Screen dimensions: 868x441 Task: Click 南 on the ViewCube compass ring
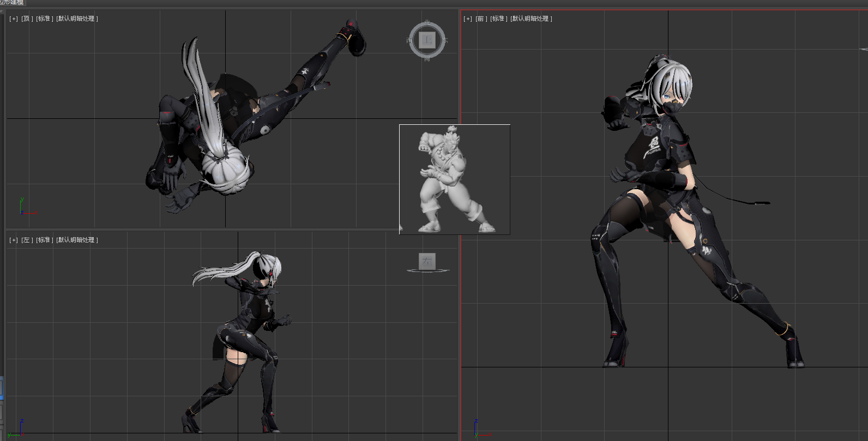click(x=427, y=58)
